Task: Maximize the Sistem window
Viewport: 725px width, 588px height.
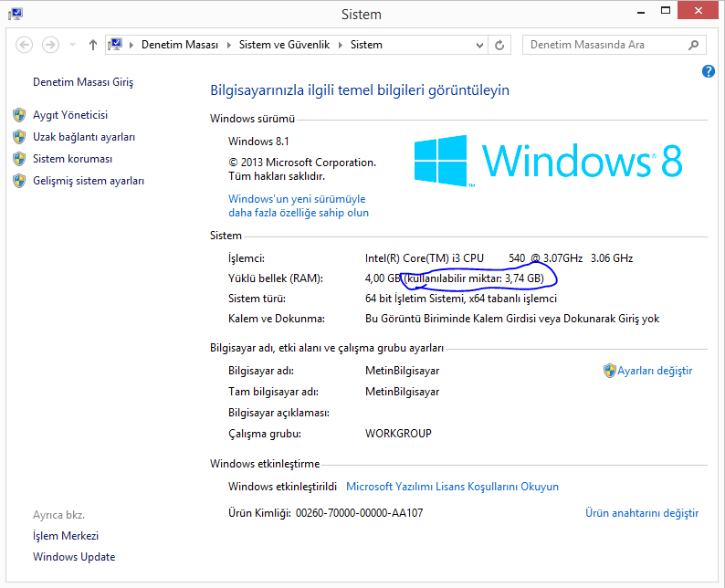Action: [x=666, y=11]
